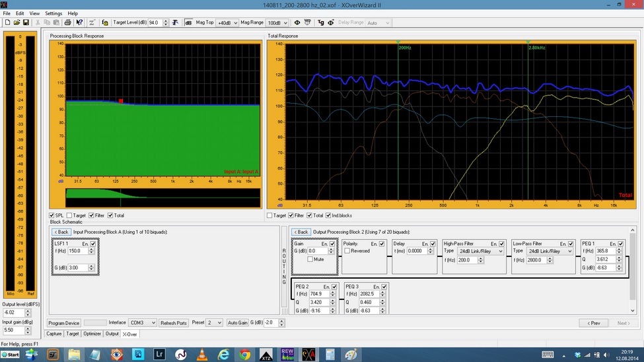Open Lightroom (Lr) from taskbar
This screenshot has width=644, height=362.
pyautogui.click(x=159, y=354)
